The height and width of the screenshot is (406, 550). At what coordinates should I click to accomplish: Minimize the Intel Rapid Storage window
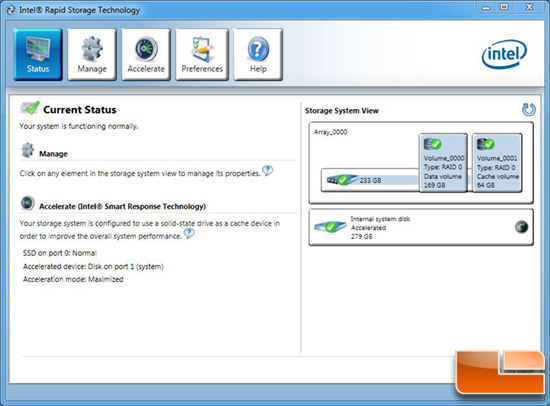point(486,7)
